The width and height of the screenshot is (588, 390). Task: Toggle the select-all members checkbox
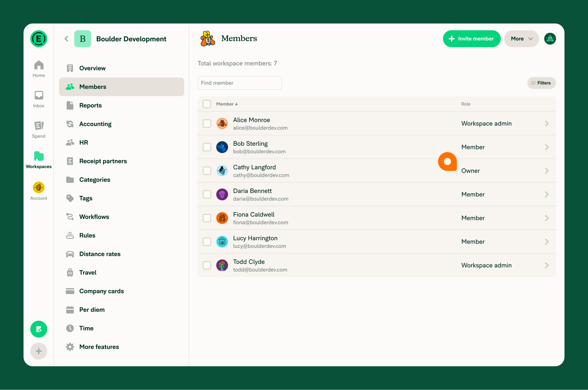click(207, 104)
